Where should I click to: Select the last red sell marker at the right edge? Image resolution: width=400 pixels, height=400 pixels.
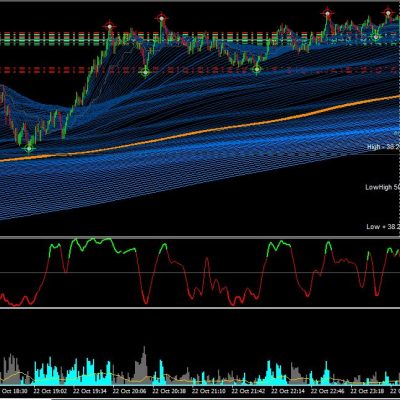click(x=388, y=13)
